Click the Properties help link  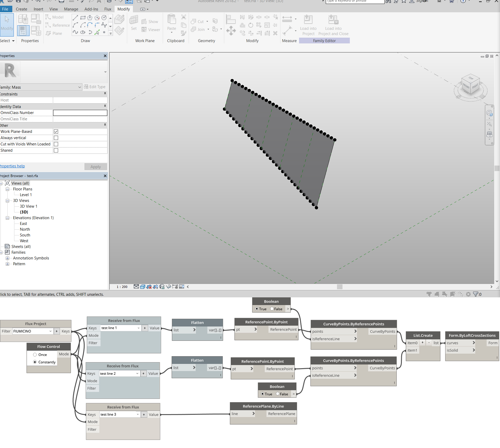13,166
